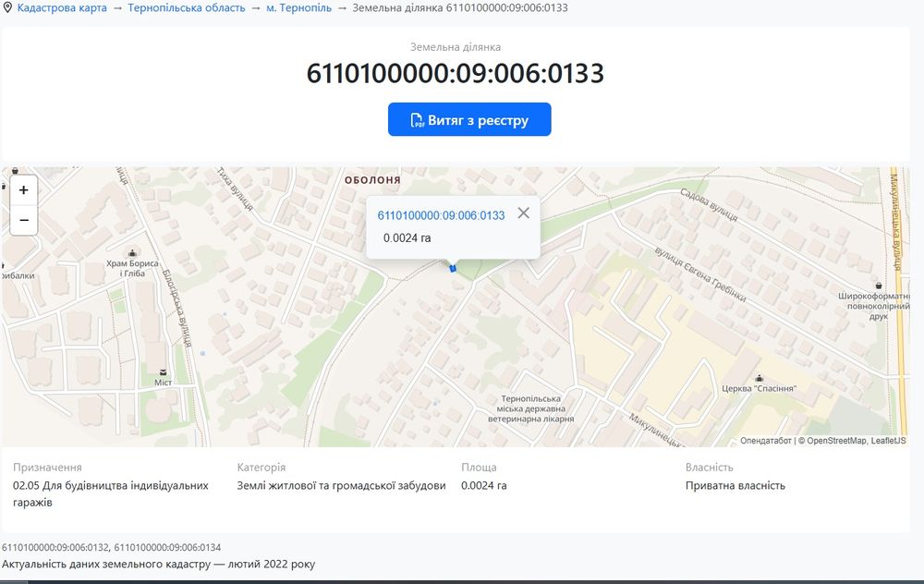
Task: Open the OpenStreetMap attribution link
Action: click(836, 441)
